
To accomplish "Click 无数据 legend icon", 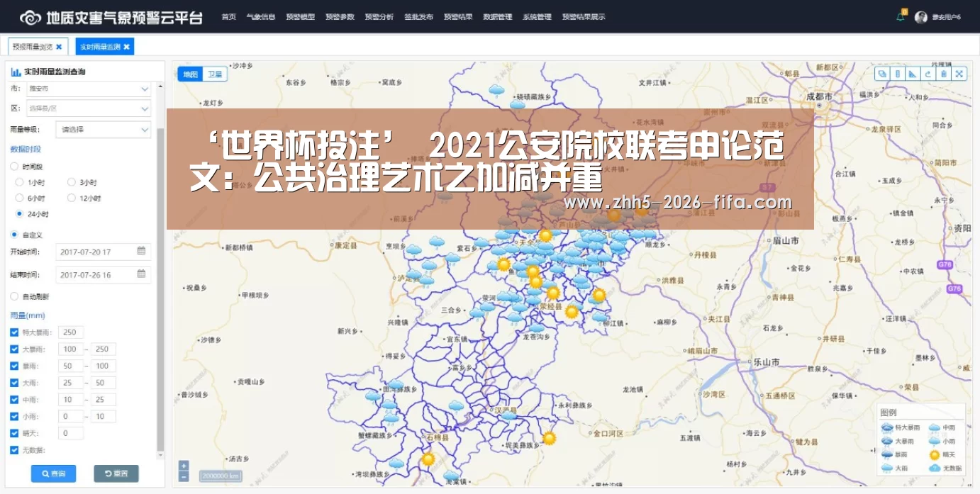I will point(935,468).
